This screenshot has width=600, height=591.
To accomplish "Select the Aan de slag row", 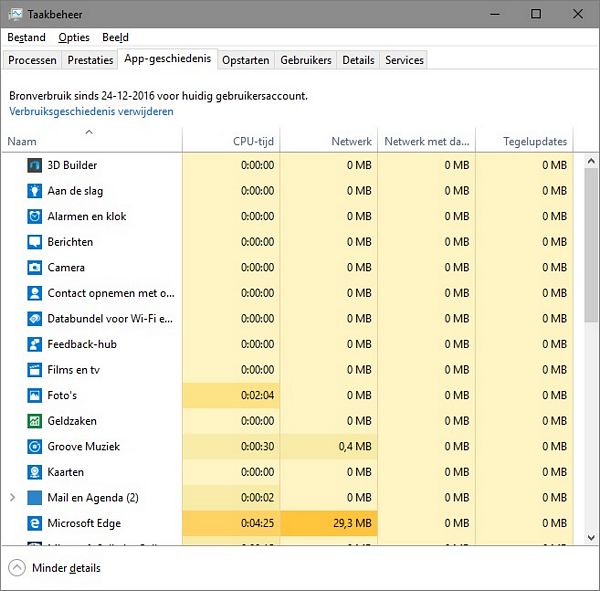I will pos(287,191).
